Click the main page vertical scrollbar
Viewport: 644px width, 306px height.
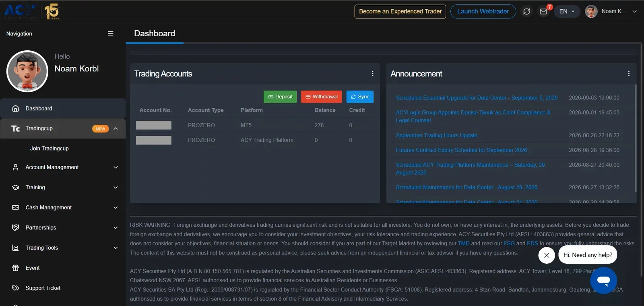click(642, 160)
